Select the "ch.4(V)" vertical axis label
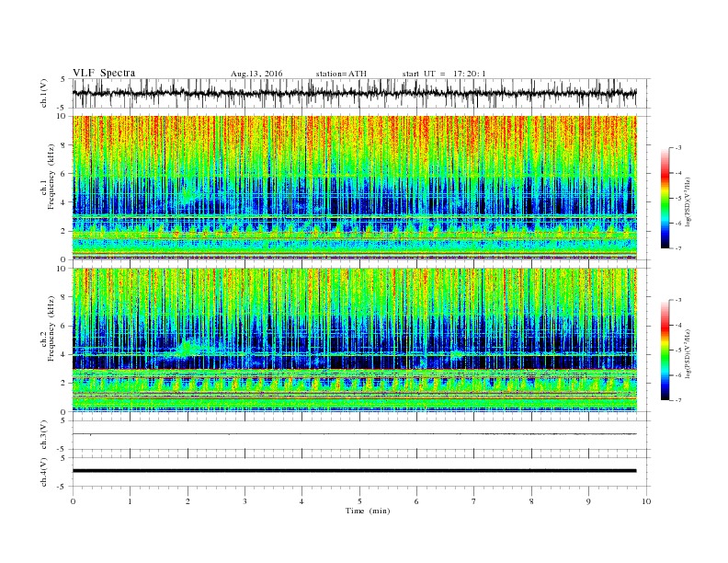The image size is (728, 563). coord(44,472)
